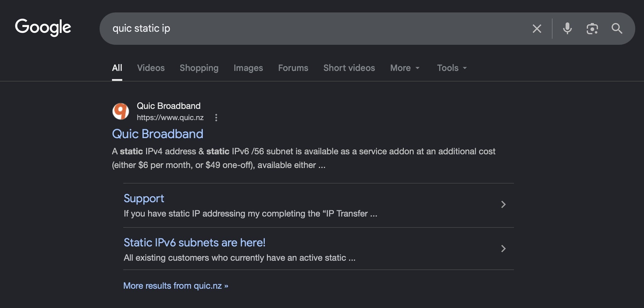Open the Tools dropdown

tap(452, 68)
